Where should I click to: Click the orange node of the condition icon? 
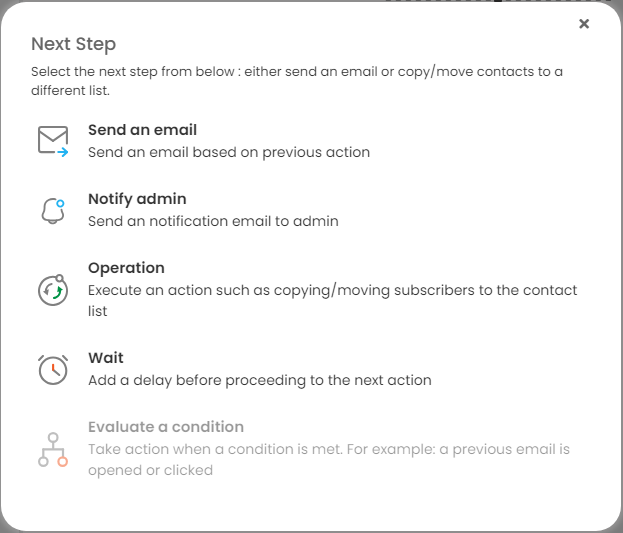[x=62, y=461]
